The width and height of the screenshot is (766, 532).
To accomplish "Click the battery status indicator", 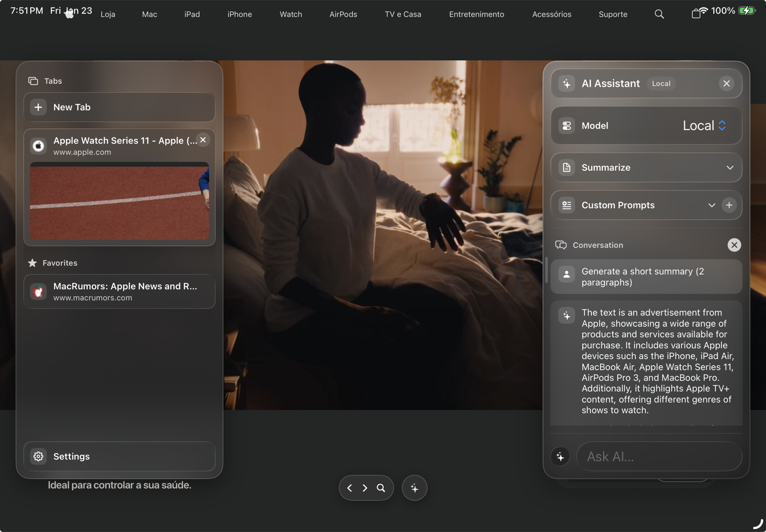I will [x=747, y=11].
